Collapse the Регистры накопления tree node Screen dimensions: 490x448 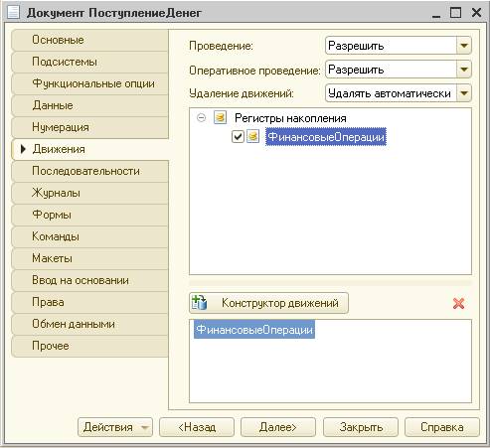[201, 117]
